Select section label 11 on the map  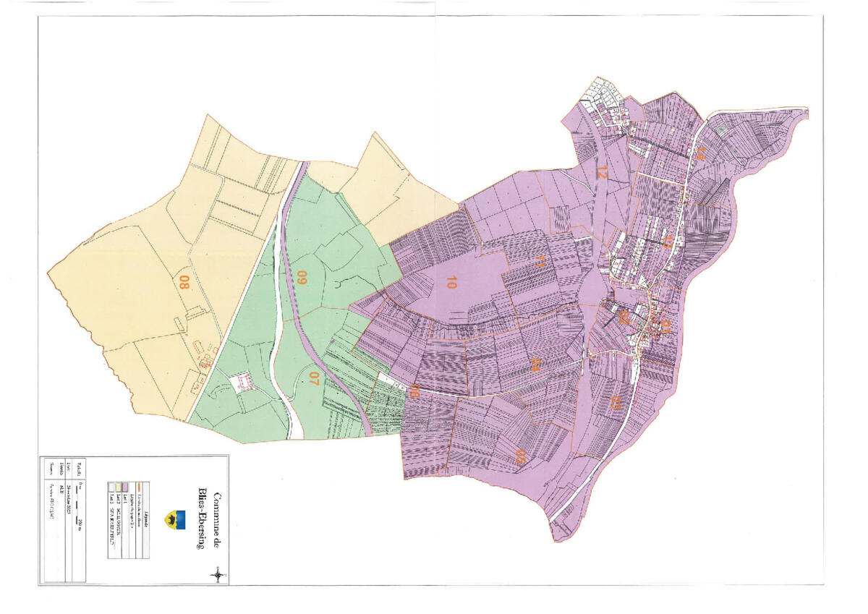coord(539,263)
